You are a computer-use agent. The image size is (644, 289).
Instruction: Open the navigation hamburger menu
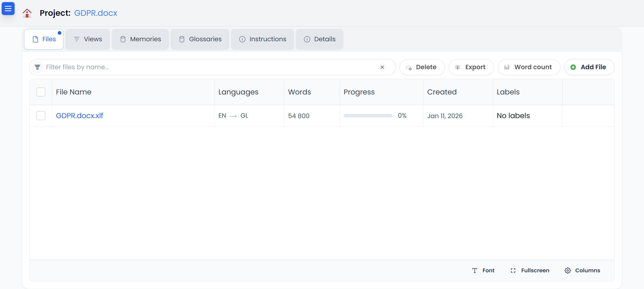pyautogui.click(x=8, y=8)
